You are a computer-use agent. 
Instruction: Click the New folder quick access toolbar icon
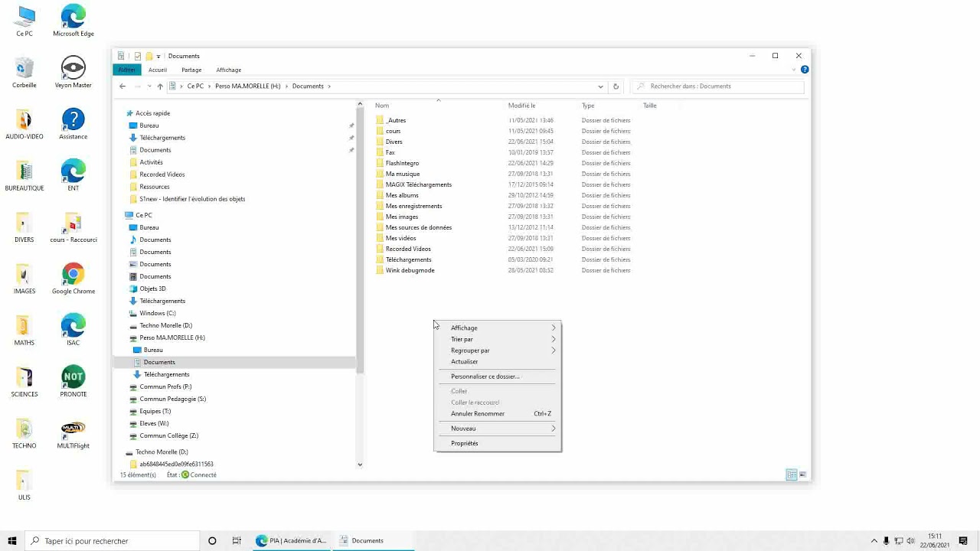149,56
